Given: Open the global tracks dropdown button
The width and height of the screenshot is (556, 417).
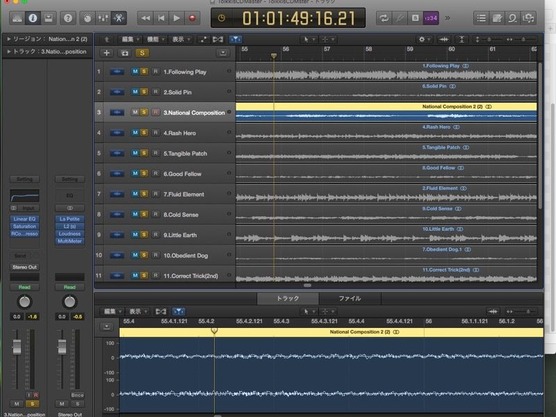Looking at the screenshot, I should 223,53.
